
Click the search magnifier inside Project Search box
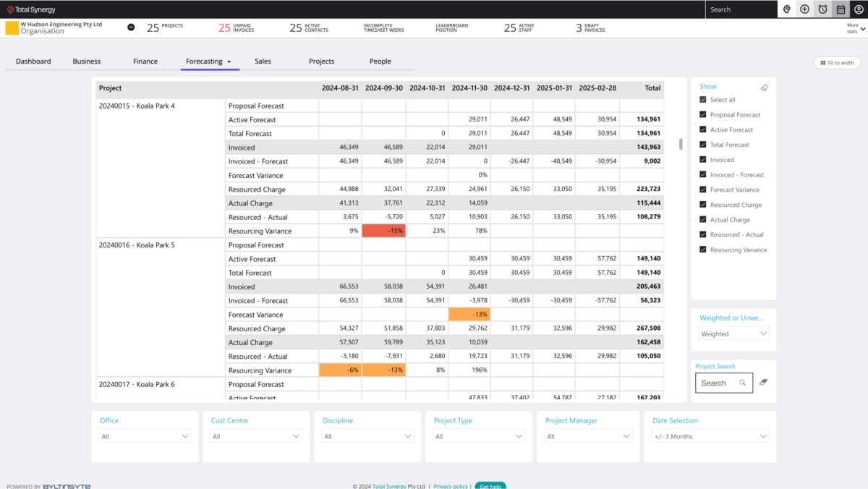click(x=743, y=383)
